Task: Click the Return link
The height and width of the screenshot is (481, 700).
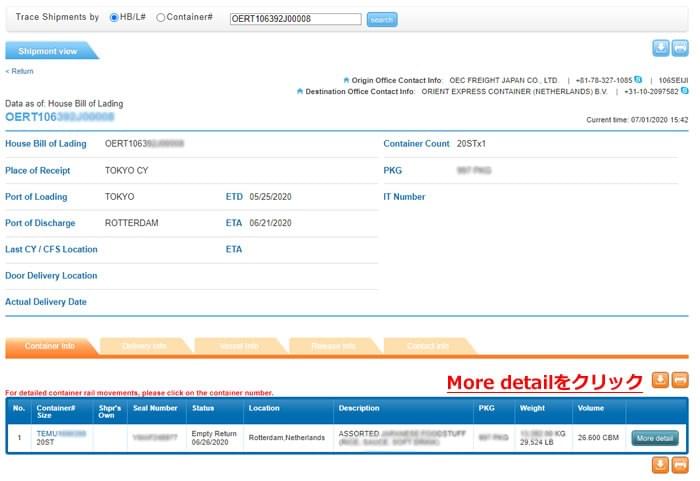Action: pyautogui.click(x=20, y=71)
